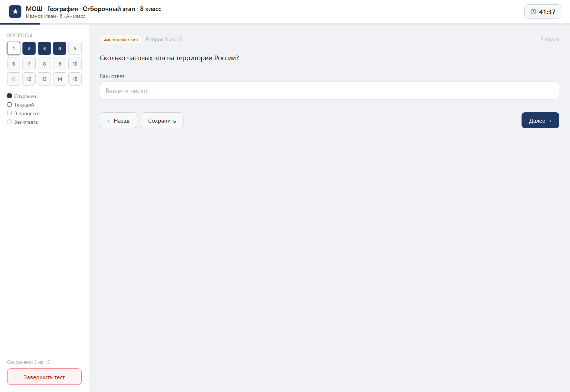Proceed with the Далее button
Viewport: 570px width, 392px height.
click(x=540, y=120)
